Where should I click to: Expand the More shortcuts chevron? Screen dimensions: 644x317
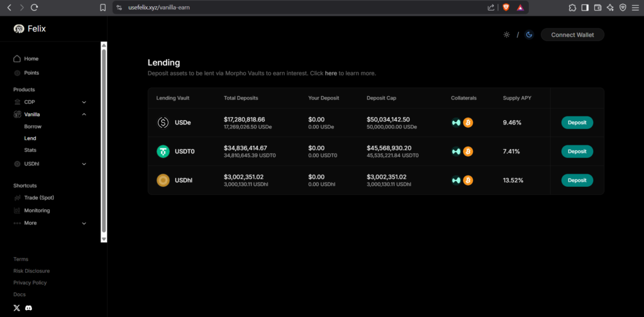(x=84, y=223)
